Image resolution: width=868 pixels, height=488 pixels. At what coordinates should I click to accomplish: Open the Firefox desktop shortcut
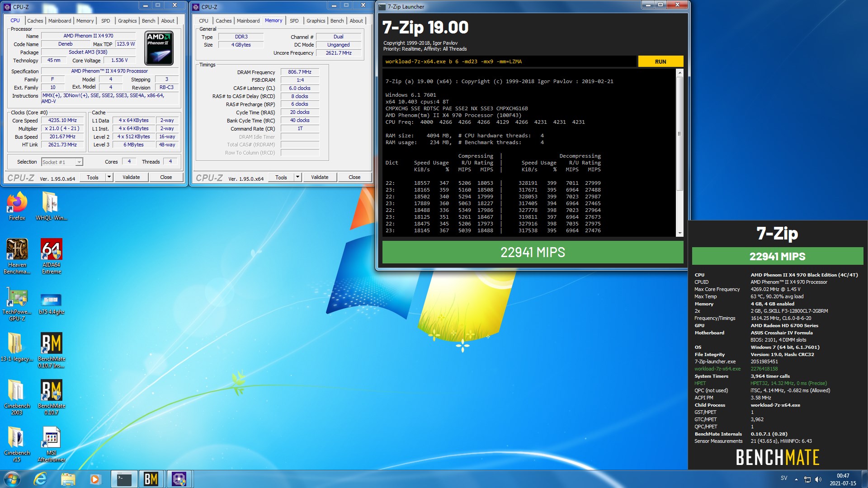point(17,206)
